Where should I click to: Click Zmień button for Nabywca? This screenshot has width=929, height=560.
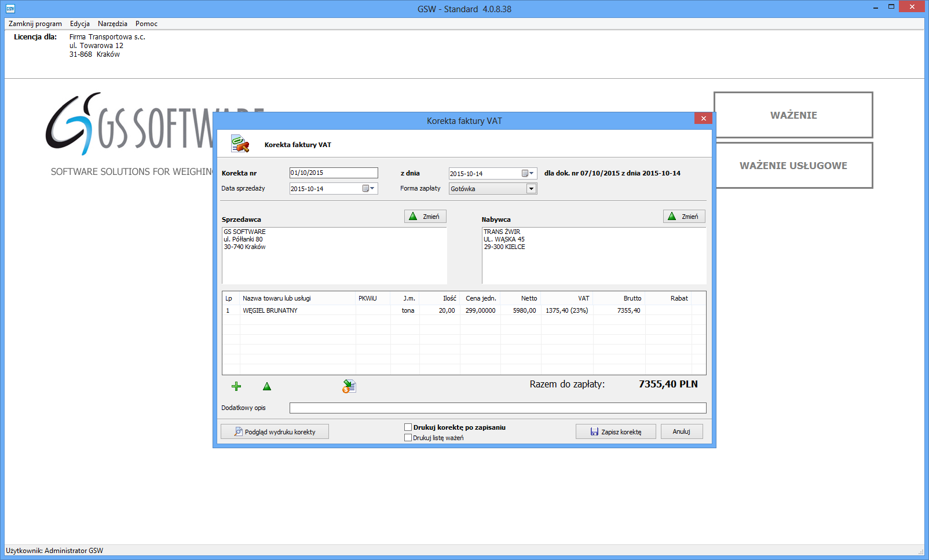tap(684, 217)
